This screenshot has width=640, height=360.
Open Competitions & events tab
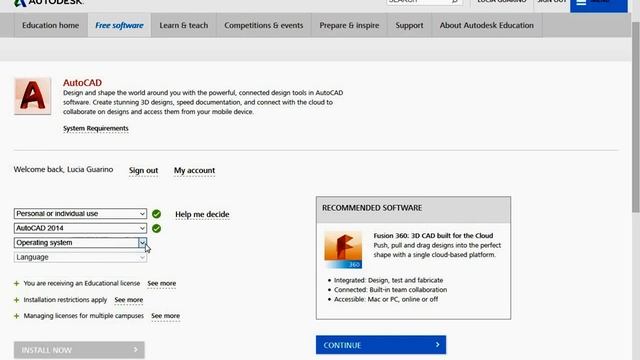tap(264, 25)
